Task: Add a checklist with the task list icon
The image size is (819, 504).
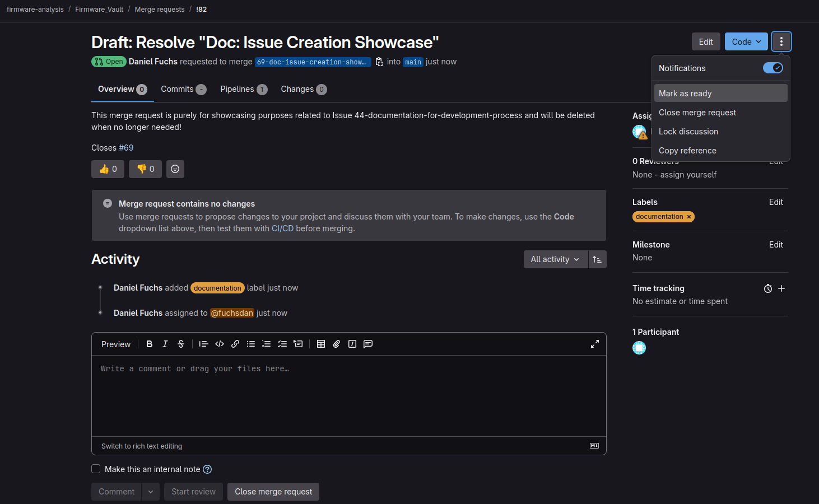Action: [x=282, y=344]
